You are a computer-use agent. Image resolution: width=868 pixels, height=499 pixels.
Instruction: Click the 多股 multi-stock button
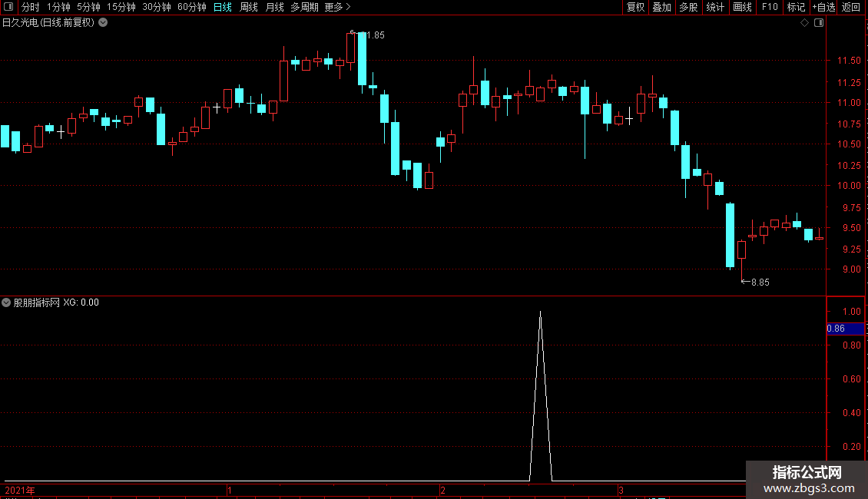[x=688, y=7]
